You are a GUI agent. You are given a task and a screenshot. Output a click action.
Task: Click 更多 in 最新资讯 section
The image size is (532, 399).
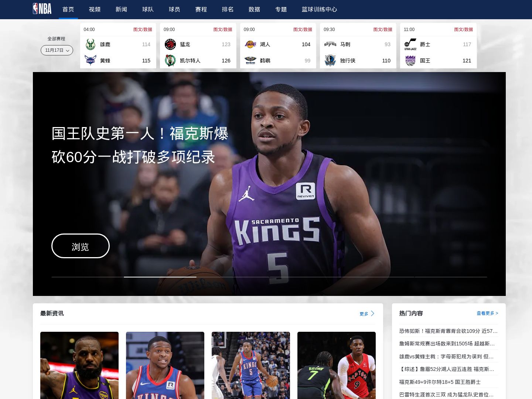364,314
